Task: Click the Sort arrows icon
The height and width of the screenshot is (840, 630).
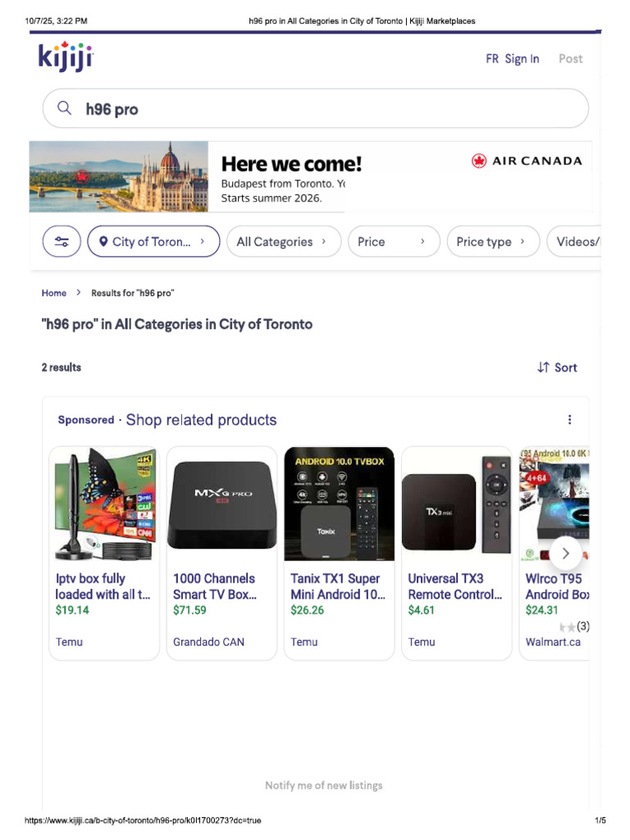Action: (x=543, y=367)
